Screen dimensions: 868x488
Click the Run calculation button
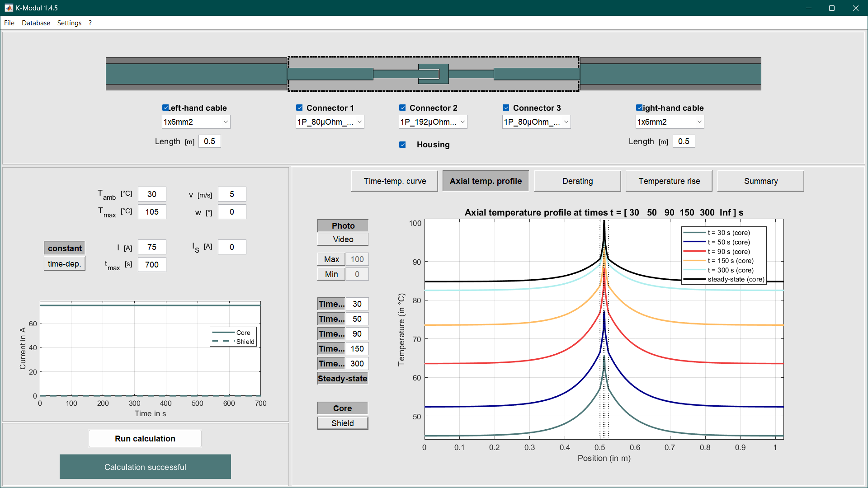point(145,439)
